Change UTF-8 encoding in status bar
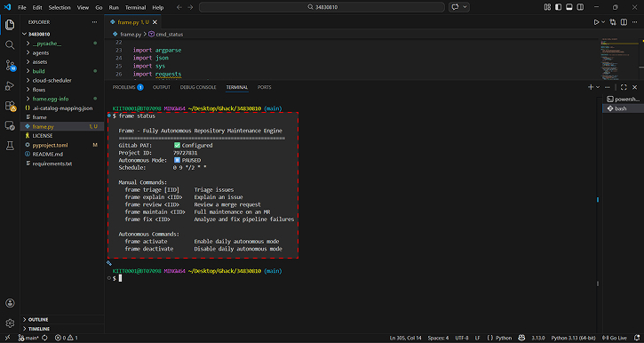The height and width of the screenshot is (343, 644). point(462,338)
